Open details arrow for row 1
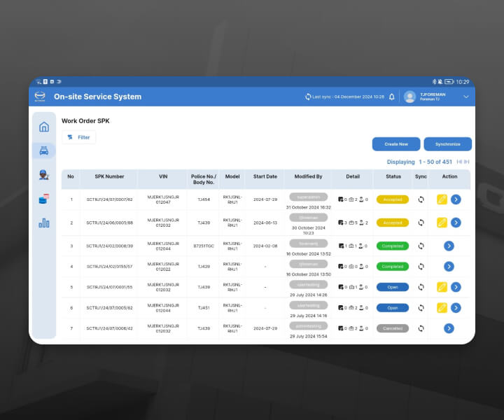The image size is (504, 420). [456, 199]
